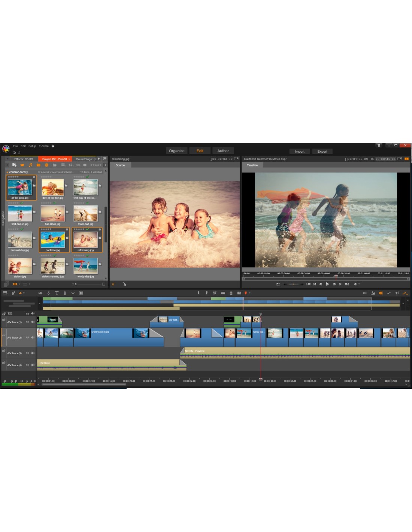Open the help question mark icon

53,146
